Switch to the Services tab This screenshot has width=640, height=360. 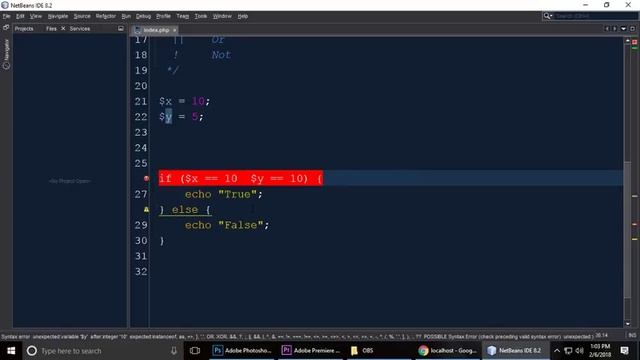[x=80, y=29]
